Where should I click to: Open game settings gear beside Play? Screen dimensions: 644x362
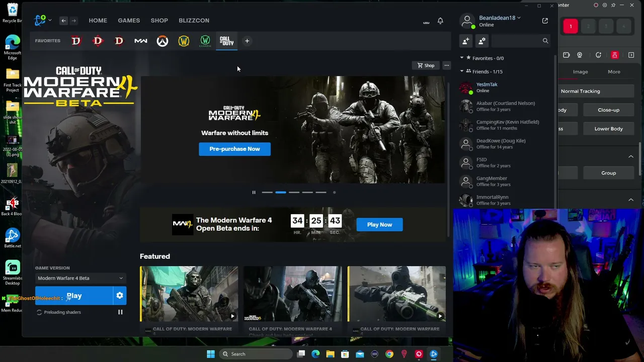click(x=120, y=296)
